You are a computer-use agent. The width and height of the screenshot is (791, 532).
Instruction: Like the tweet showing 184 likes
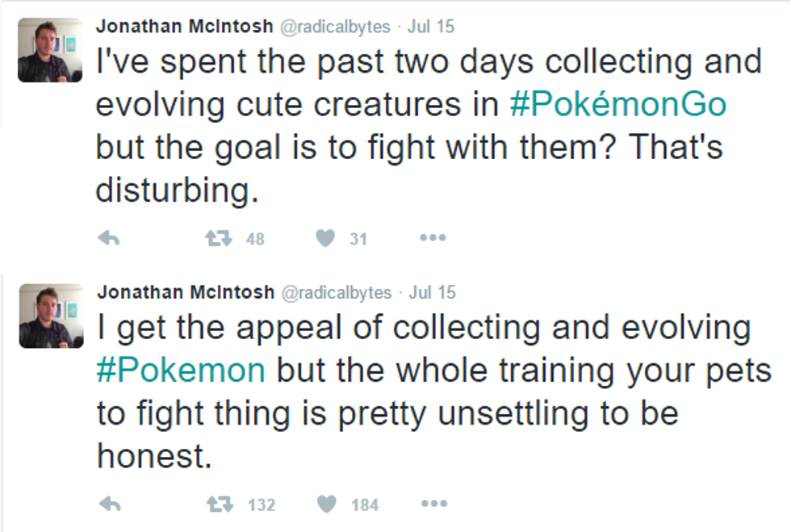click(326, 505)
